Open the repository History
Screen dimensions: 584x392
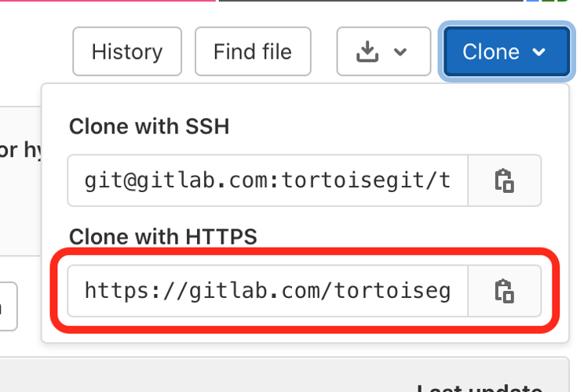(127, 51)
